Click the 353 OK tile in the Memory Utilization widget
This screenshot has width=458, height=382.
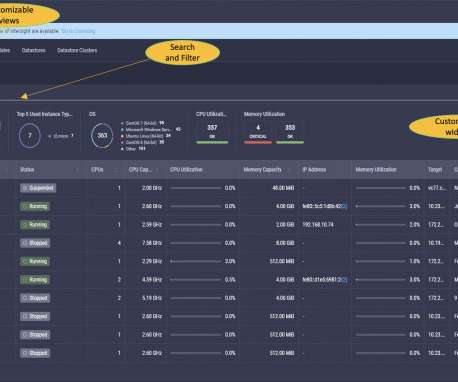(x=290, y=133)
